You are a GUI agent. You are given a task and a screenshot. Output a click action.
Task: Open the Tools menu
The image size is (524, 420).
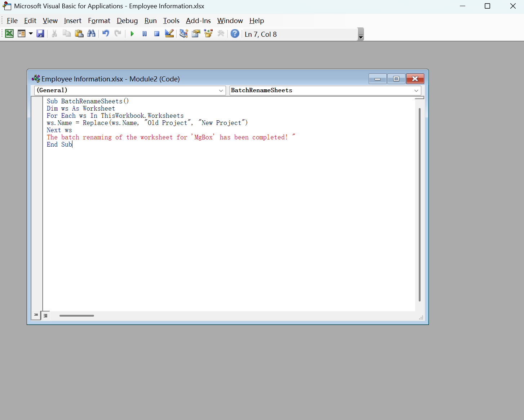[x=171, y=21]
